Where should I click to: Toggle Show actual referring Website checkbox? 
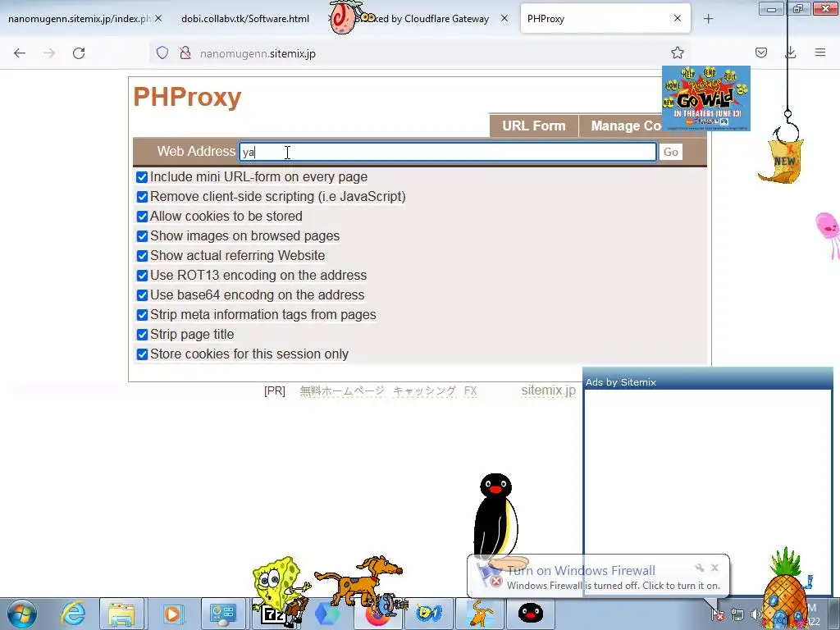pos(142,256)
